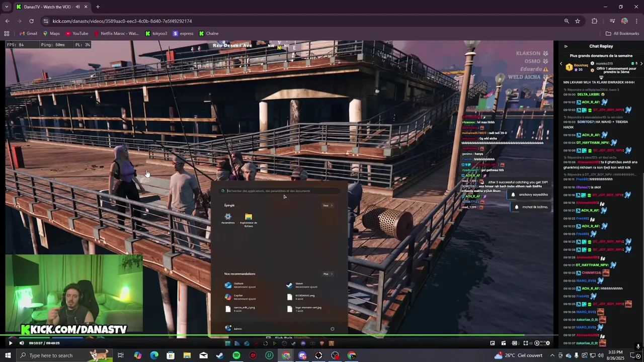644x362 pixels.
Task: Open the tokyoo3 bookmark
Action: coord(156,34)
